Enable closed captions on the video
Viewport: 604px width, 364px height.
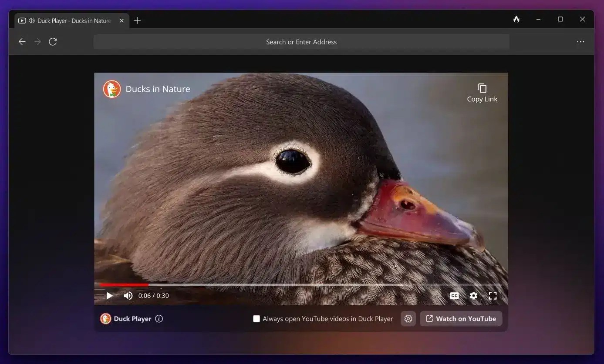click(454, 295)
